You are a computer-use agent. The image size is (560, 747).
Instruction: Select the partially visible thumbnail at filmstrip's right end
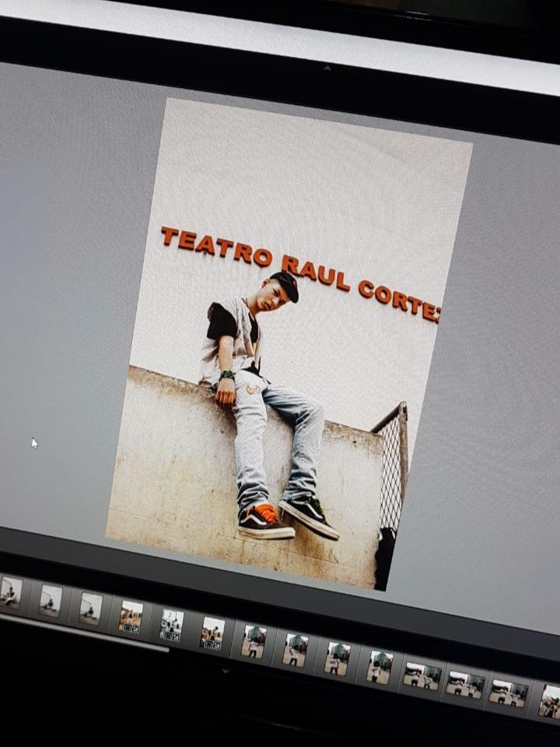[x=550, y=702]
